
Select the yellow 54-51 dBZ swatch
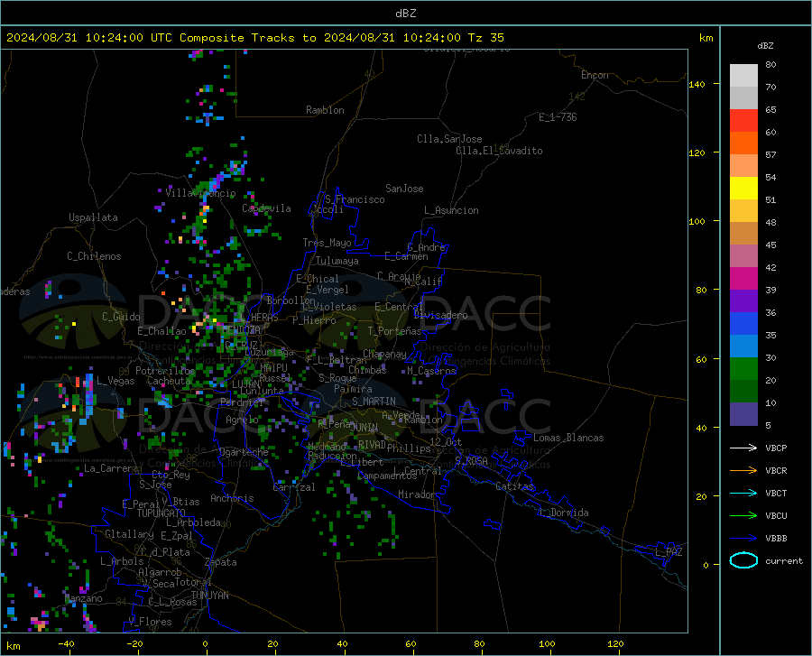click(x=743, y=189)
